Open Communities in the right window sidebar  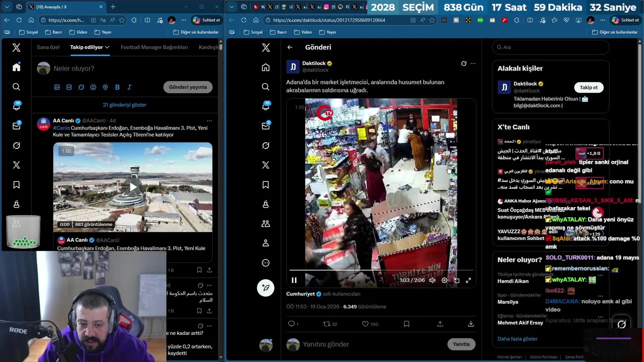coord(266,224)
